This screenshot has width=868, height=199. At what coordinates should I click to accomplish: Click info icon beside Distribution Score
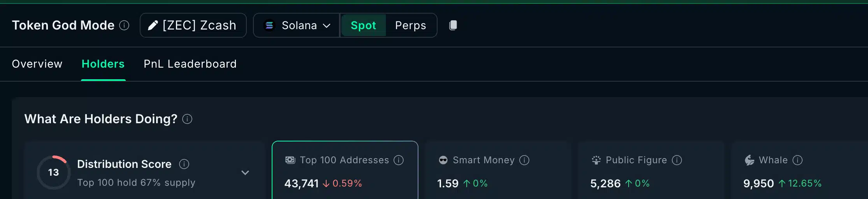[184, 164]
